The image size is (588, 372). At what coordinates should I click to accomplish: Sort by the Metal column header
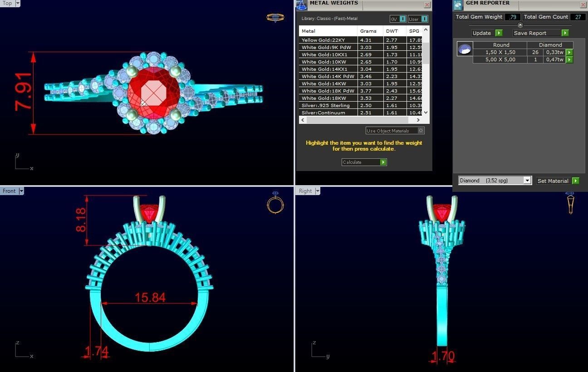tap(328, 31)
